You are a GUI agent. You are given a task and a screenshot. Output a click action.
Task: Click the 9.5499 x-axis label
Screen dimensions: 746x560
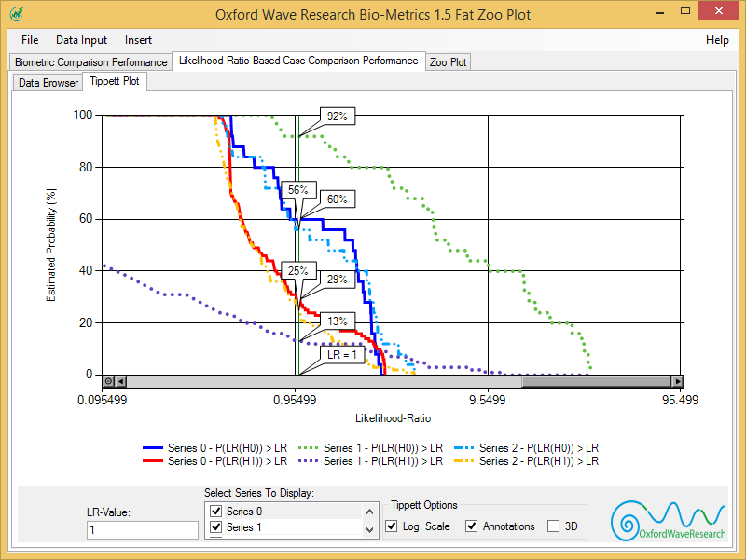[x=487, y=400]
